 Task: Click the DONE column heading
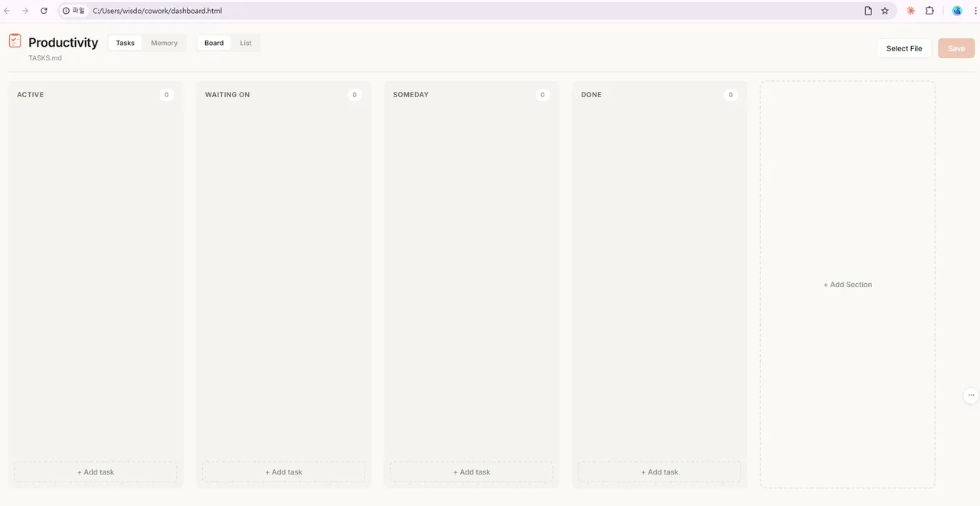(591, 95)
